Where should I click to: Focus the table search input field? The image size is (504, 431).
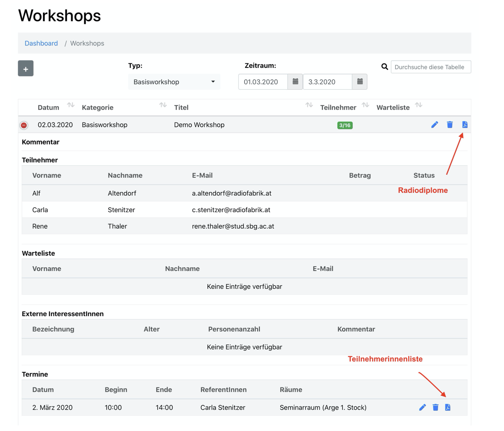pos(430,67)
